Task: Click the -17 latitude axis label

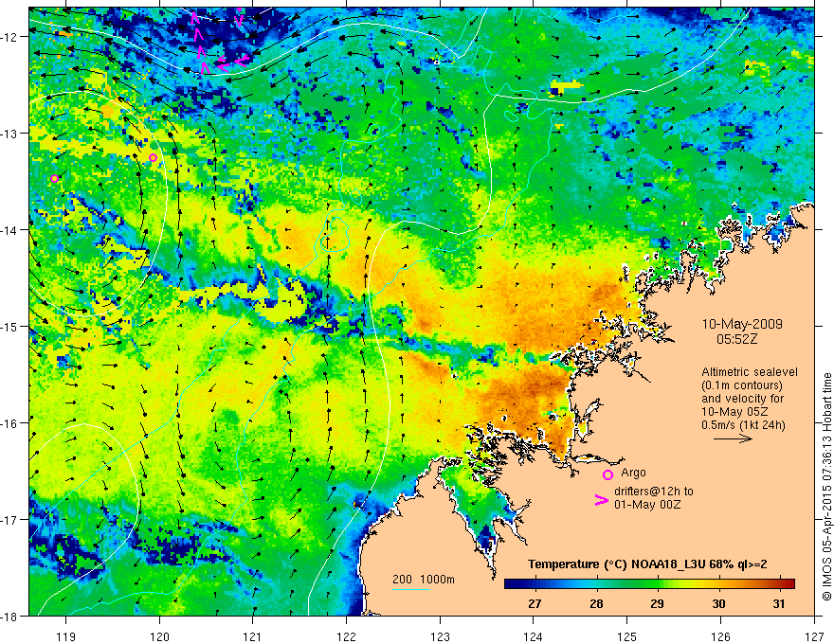Action: 10,520
